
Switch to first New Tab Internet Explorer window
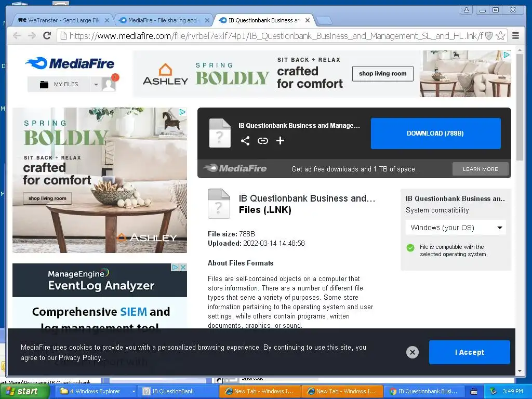click(260, 391)
